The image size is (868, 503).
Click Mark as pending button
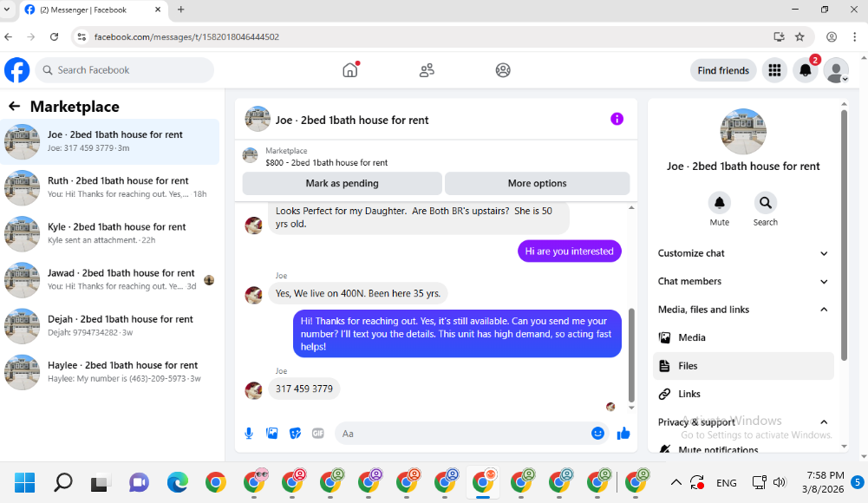pyautogui.click(x=343, y=183)
